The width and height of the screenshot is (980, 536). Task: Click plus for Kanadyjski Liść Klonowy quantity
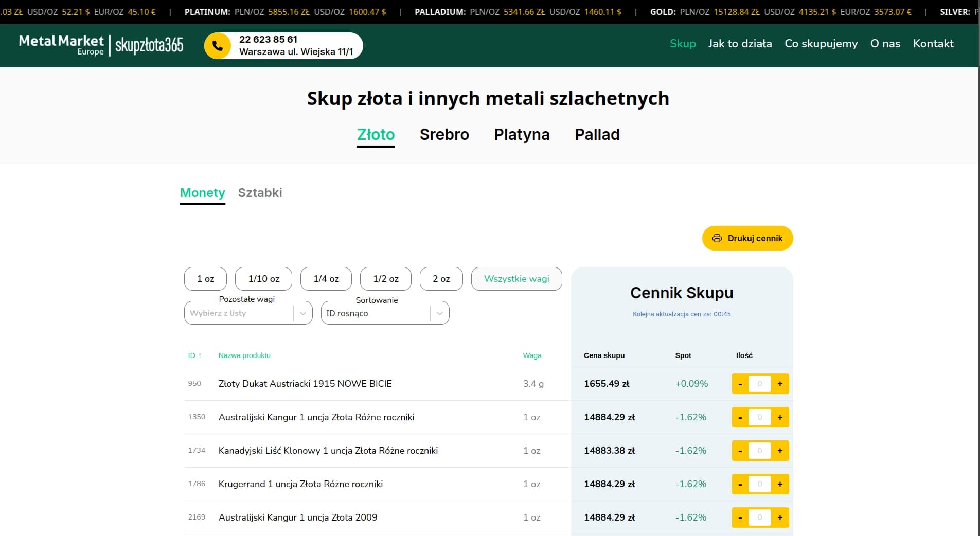[x=780, y=451]
